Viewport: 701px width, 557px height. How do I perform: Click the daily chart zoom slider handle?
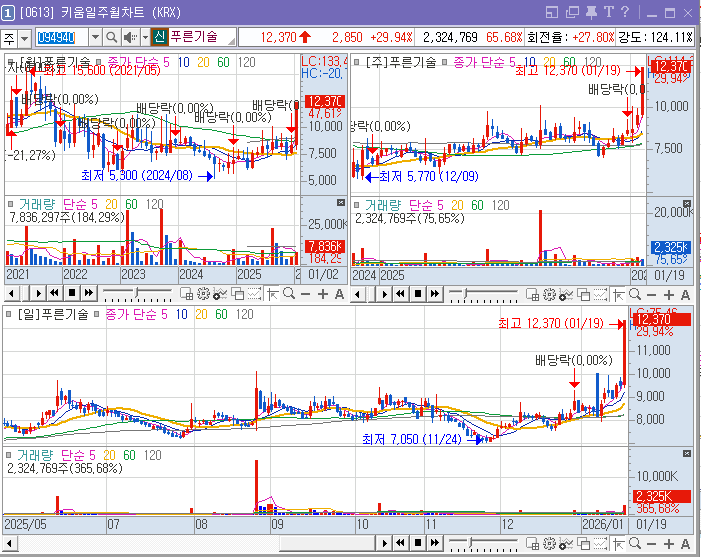click(471, 543)
